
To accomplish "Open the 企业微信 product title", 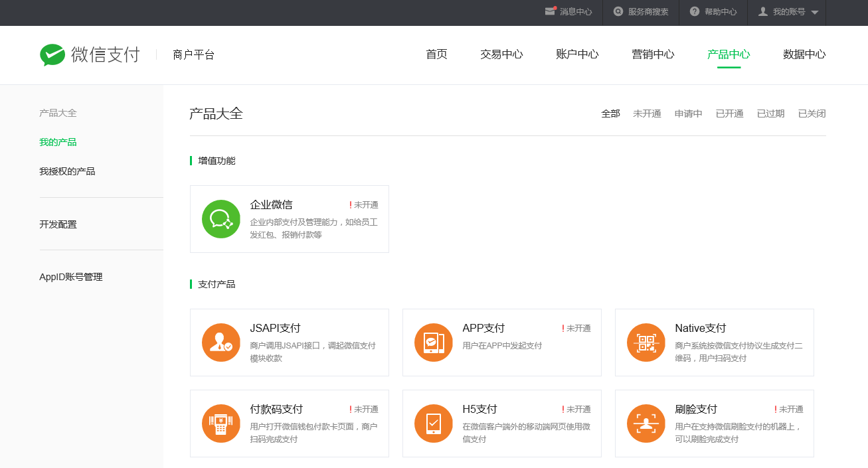I will [271, 204].
